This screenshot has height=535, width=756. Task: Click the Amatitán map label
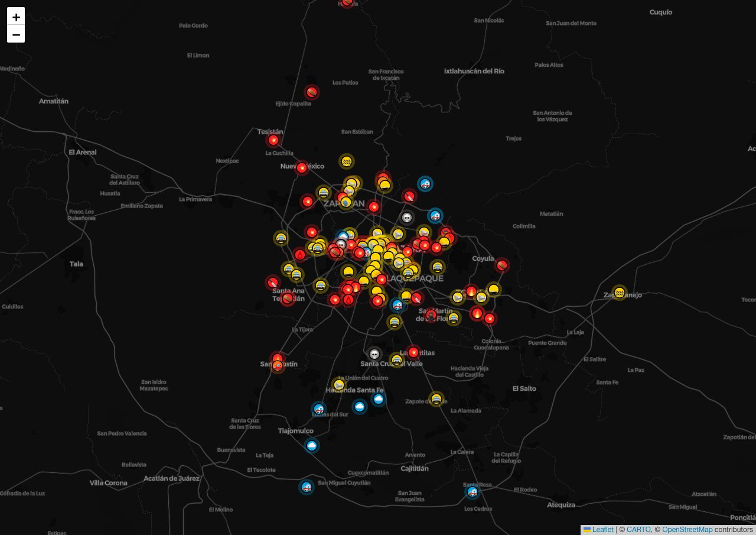[54, 101]
